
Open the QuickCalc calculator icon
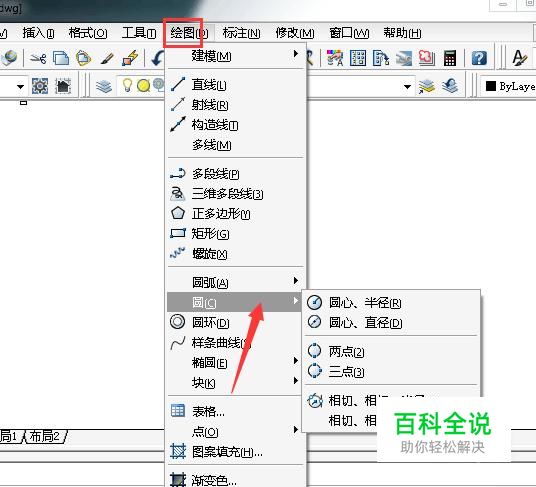tap(450, 58)
